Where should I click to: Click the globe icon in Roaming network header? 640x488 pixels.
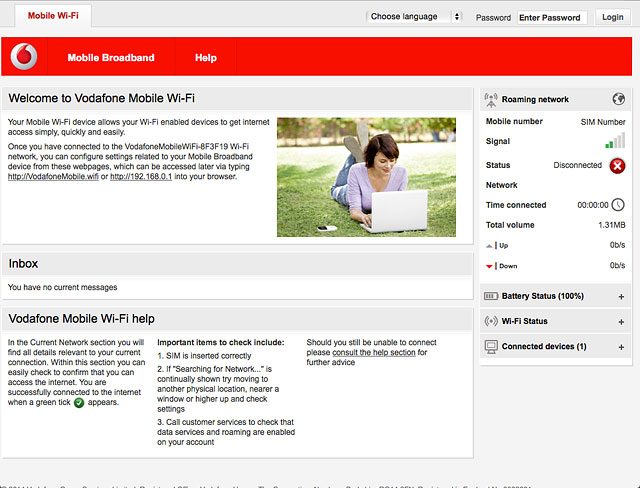tap(619, 99)
